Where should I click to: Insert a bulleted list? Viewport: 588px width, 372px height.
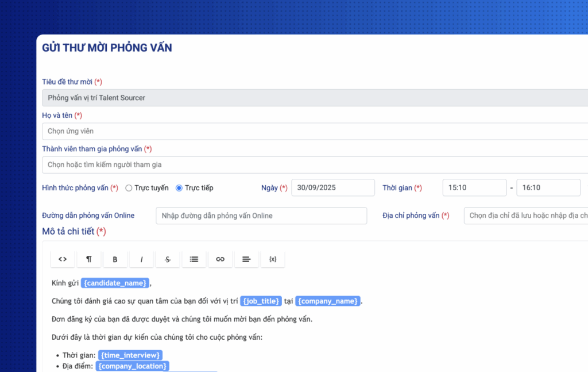194,259
